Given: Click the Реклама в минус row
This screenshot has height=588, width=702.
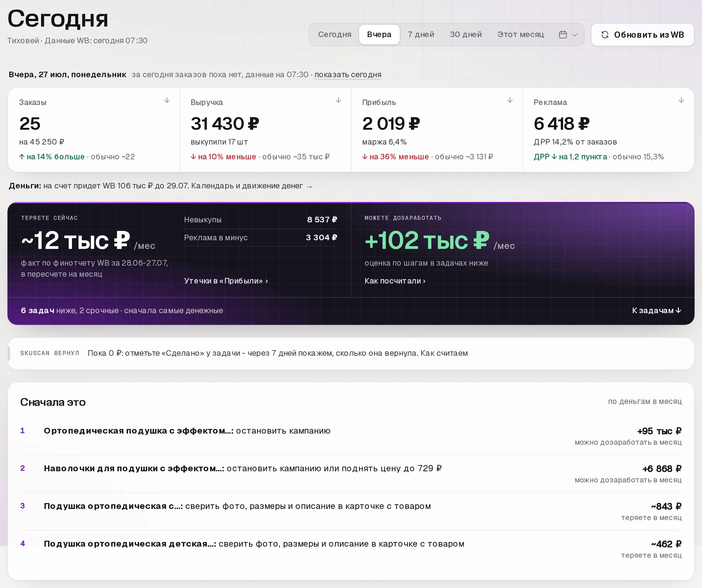Looking at the screenshot, I should [261, 237].
